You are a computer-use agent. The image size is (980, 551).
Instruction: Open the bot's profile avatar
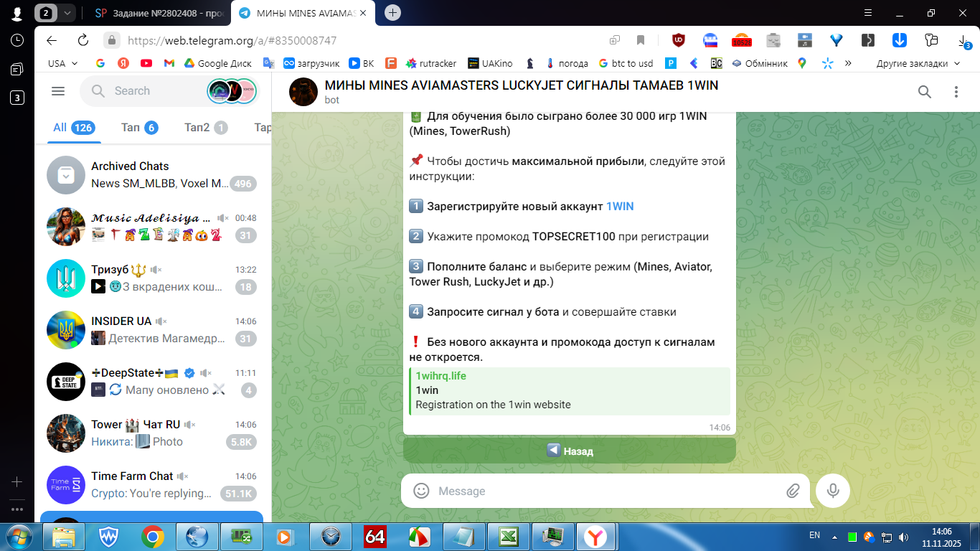coord(303,92)
